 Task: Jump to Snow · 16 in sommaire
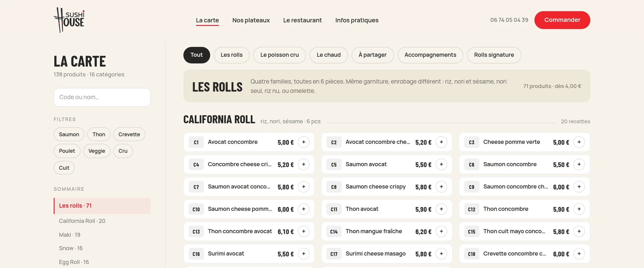(71, 248)
